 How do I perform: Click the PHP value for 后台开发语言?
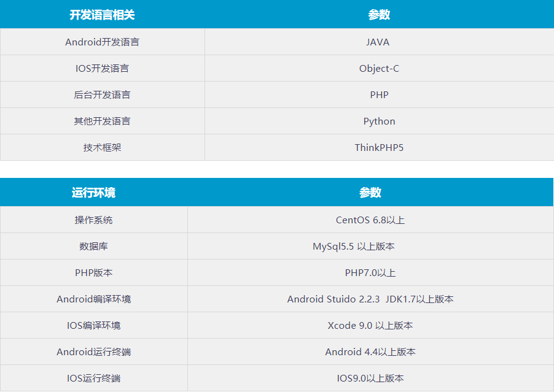[379, 94]
